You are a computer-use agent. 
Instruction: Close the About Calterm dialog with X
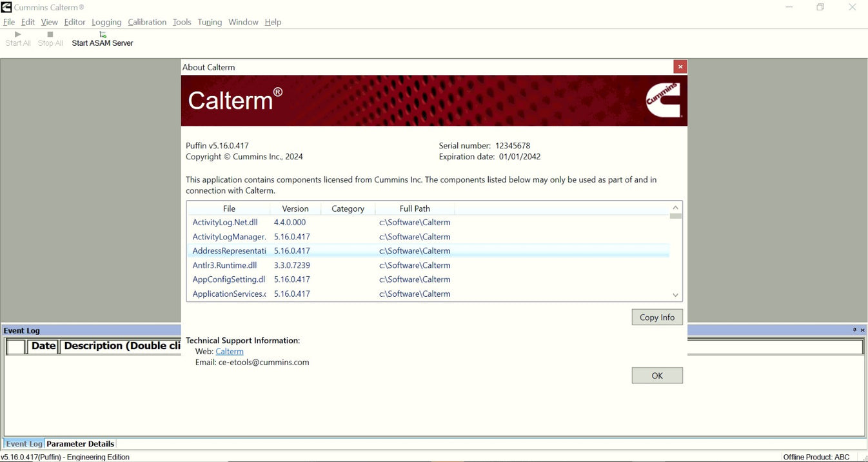(680, 66)
